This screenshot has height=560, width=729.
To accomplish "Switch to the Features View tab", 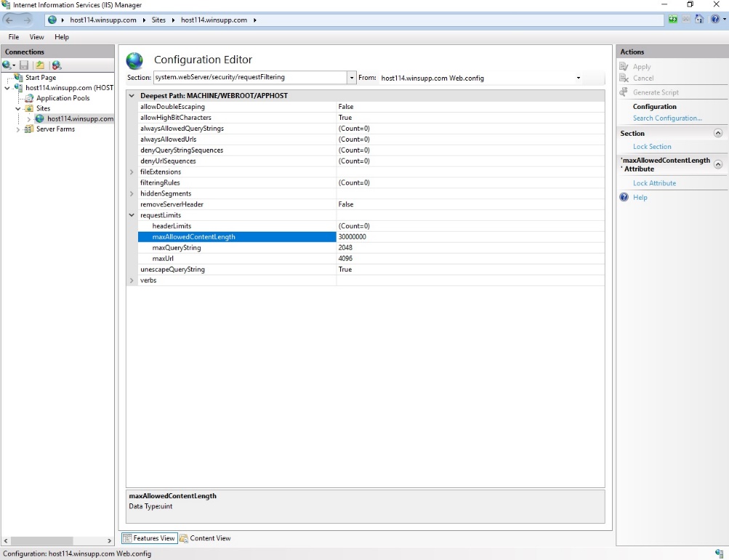I will pos(149,538).
